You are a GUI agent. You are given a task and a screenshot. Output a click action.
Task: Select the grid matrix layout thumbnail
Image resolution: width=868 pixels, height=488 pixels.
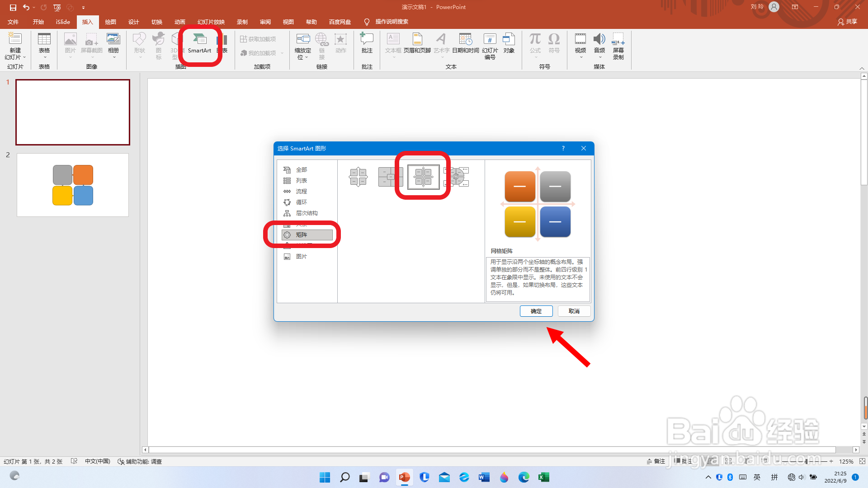point(423,177)
